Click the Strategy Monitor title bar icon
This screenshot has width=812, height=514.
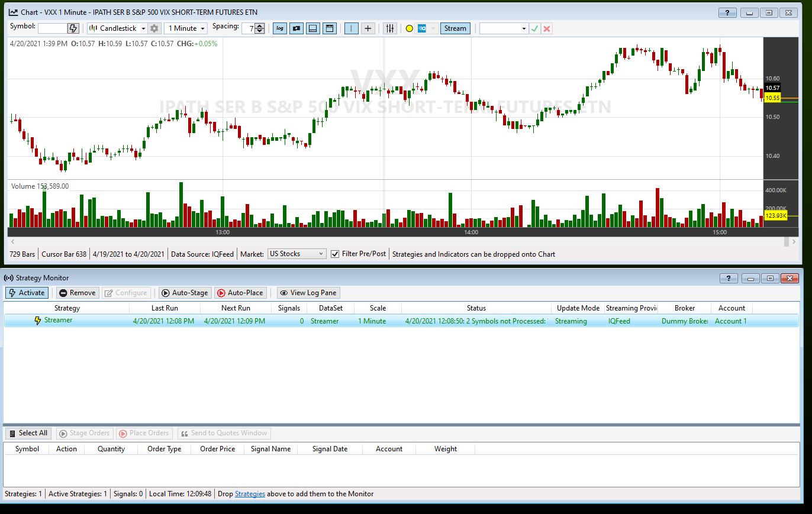pos(9,278)
